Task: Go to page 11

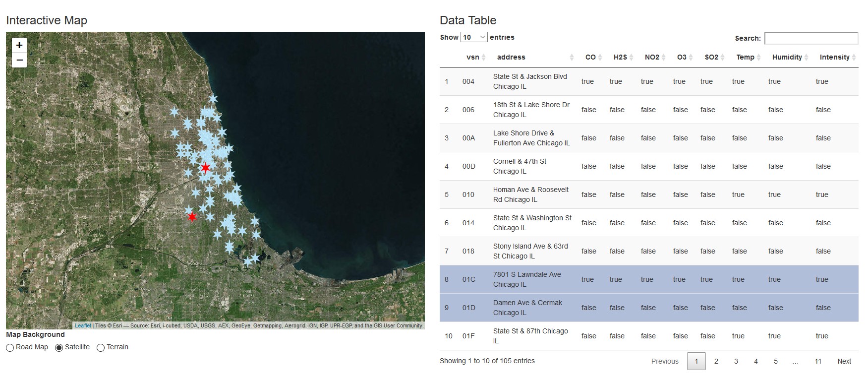Action: pyautogui.click(x=817, y=361)
